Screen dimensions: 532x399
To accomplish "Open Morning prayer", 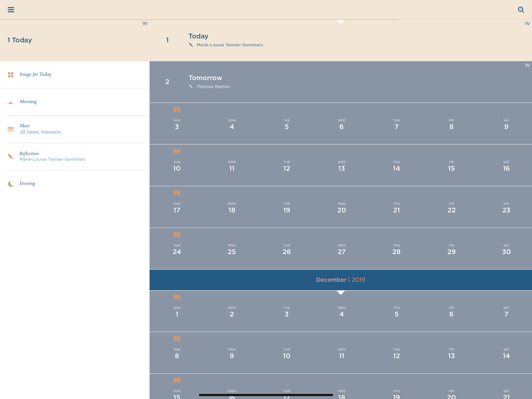I will point(75,102).
